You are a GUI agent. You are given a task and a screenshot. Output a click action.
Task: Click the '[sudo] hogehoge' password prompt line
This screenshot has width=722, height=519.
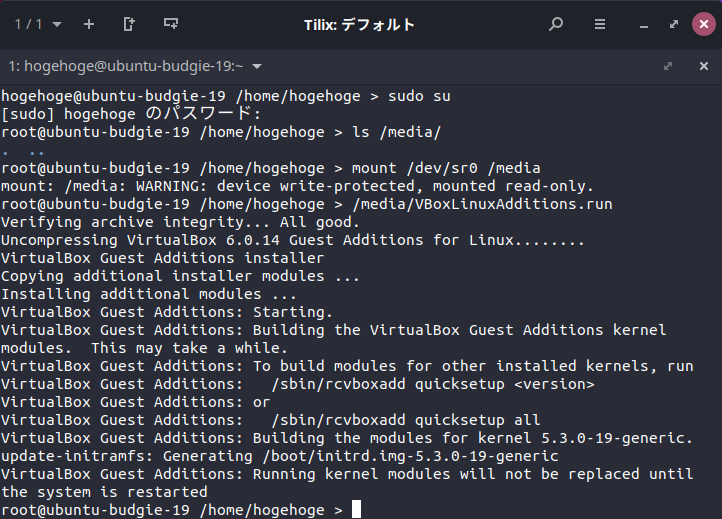point(131,114)
